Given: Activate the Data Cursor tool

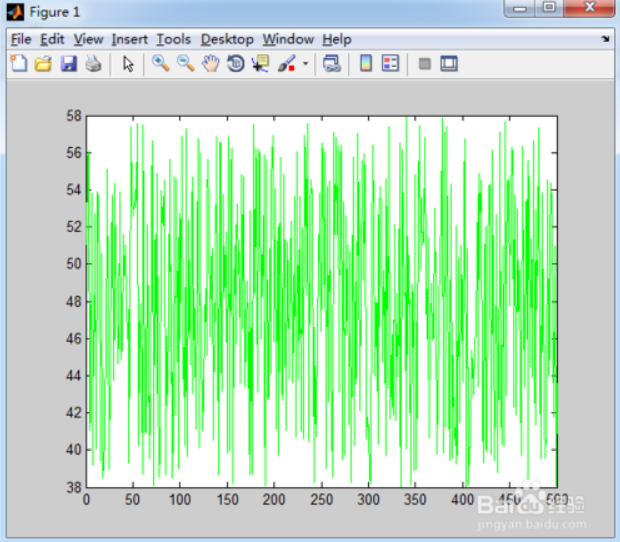Looking at the screenshot, I should coord(261,64).
